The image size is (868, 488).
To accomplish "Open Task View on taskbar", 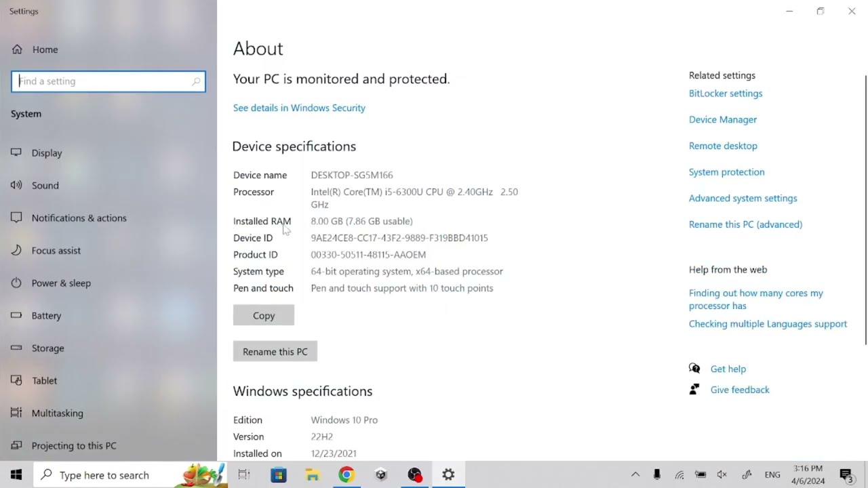I will 244,475.
